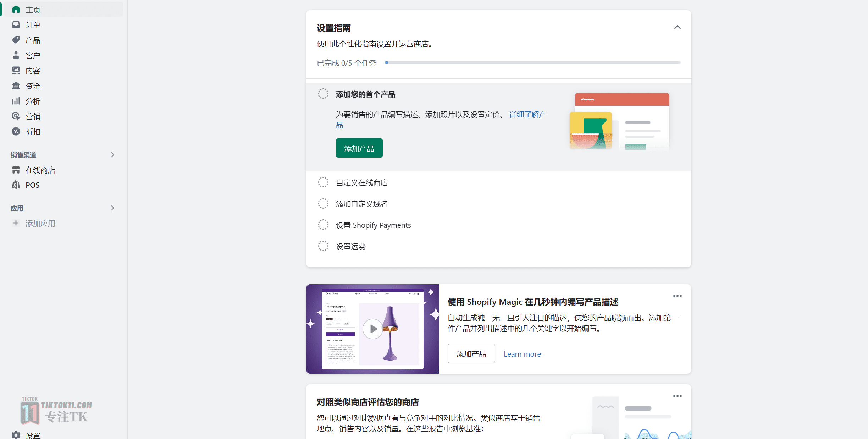This screenshot has height=439, width=868.
Task: Expand the 设置 Shopify Payments task
Action: [x=373, y=225]
